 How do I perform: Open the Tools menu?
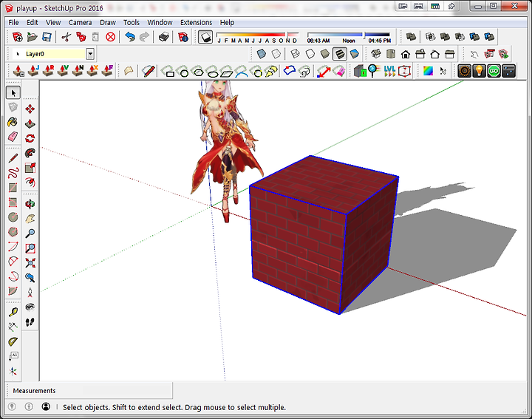(x=132, y=22)
